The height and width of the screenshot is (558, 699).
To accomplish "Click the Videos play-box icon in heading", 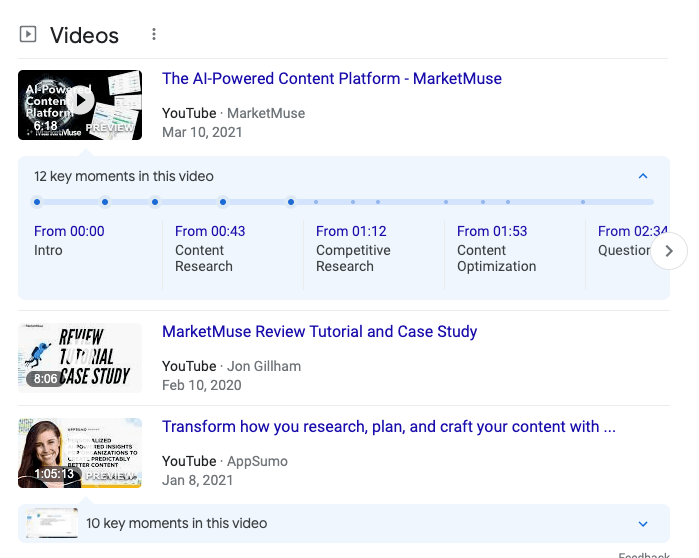I will (x=28, y=34).
